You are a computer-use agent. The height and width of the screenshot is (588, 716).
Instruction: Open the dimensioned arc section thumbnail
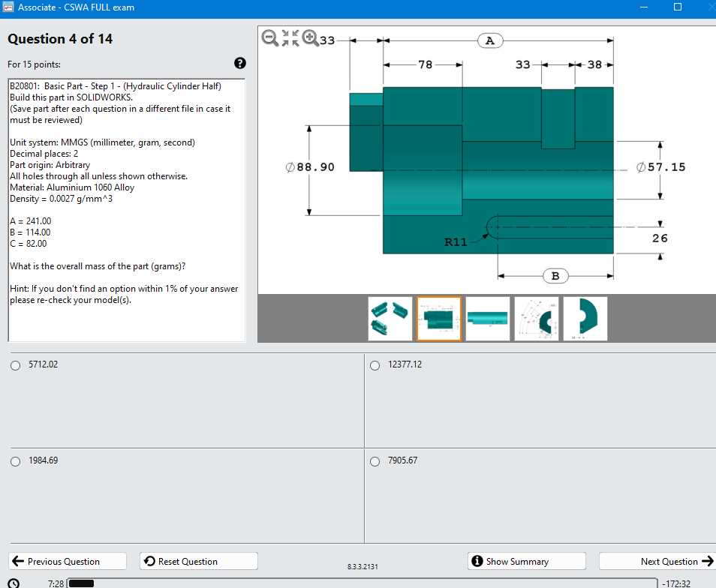pyautogui.click(x=537, y=319)
